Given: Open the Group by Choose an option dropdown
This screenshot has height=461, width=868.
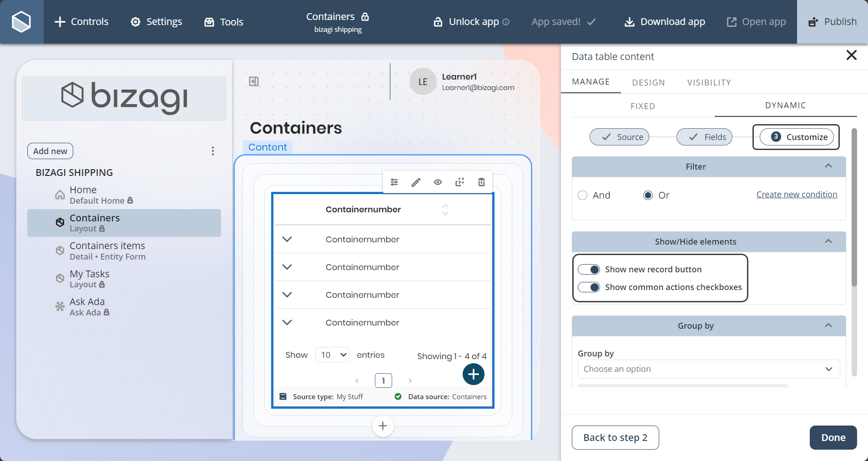Looking at the screenshot, I should coord(709,369).
